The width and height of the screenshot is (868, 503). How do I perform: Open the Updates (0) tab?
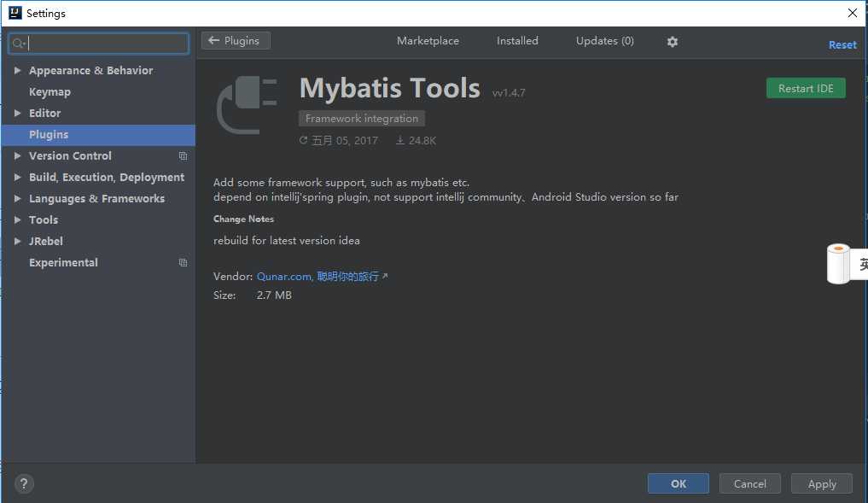pos(604,41)
